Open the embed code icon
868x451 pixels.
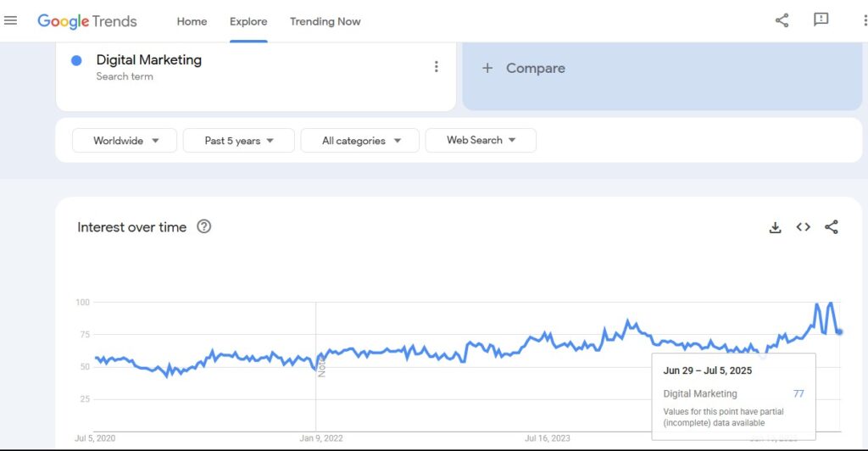804,227
